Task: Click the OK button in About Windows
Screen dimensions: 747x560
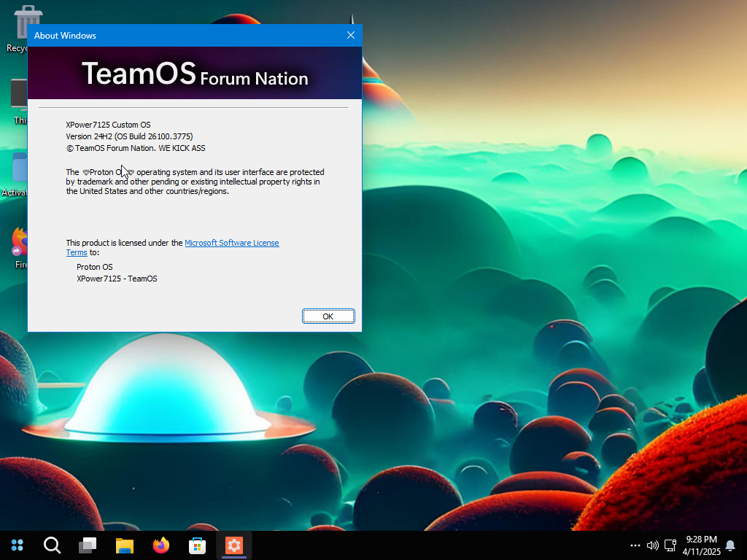Action: [328, 316]
